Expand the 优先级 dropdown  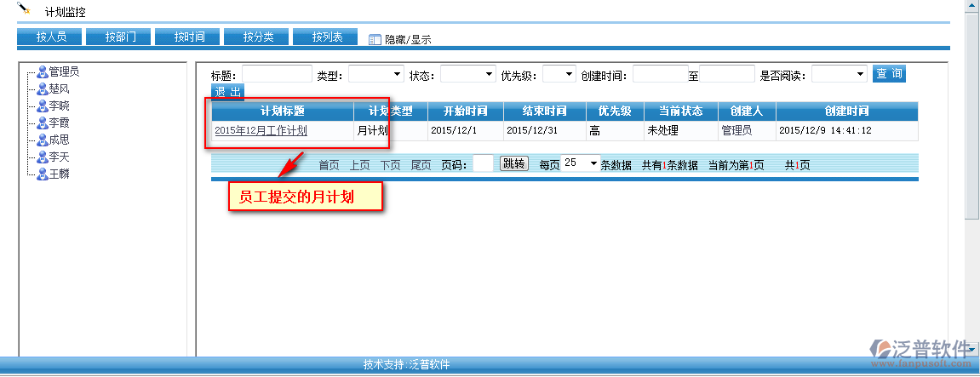click(x=559, y=75)
